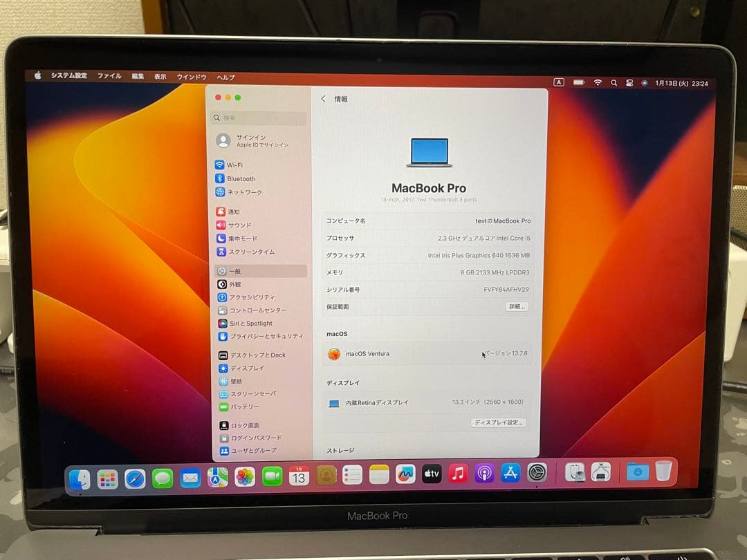Open the ヘルプ (Help) menu
This screenshot has width=747, height=560.
[x=225, y=77]
